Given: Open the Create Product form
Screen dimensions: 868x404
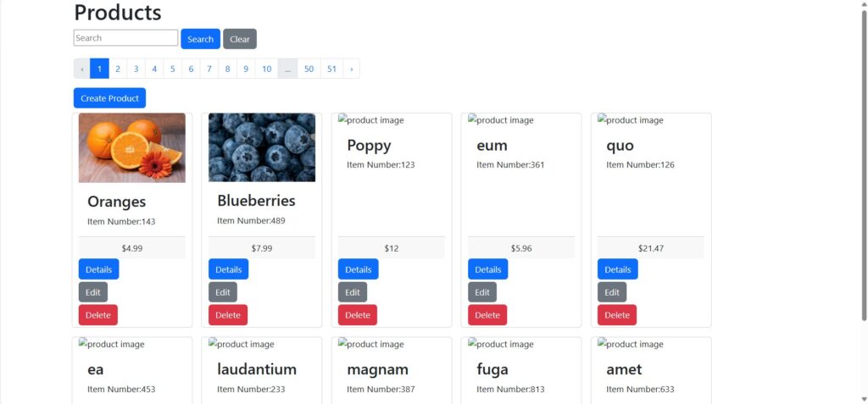Looking at the screenshot, I should tap(109, 98).
